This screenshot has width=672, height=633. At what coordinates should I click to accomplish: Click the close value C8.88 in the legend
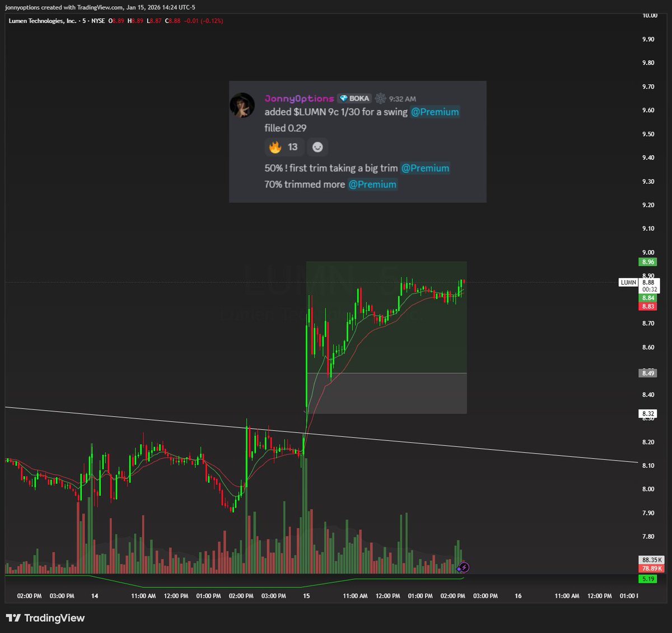click(172, 21)
